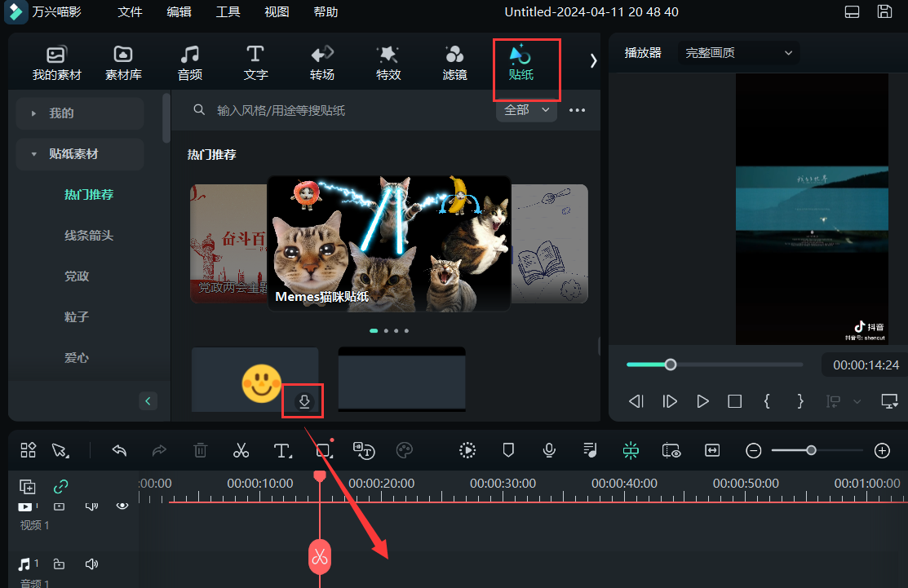
Task: Click the Memes猫咪贴纸 thumbnail
Action: [x=389, y=245]
